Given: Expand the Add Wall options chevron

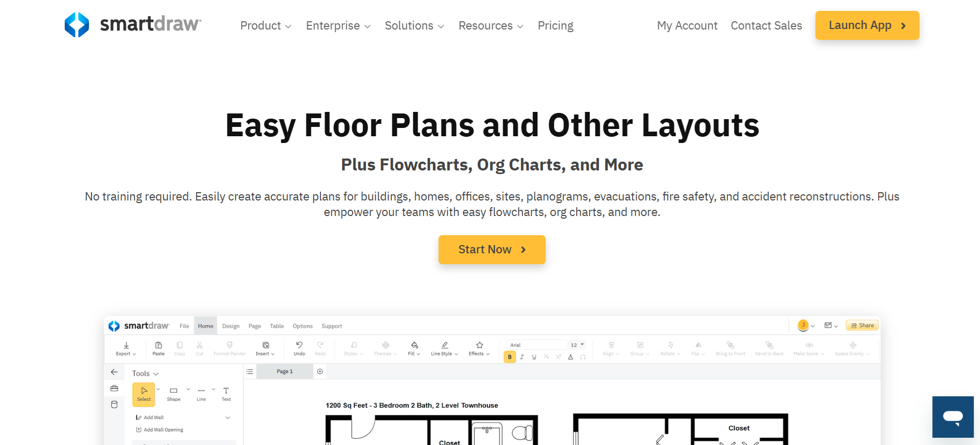Looking at the screenshot, I should coord(228,418).
